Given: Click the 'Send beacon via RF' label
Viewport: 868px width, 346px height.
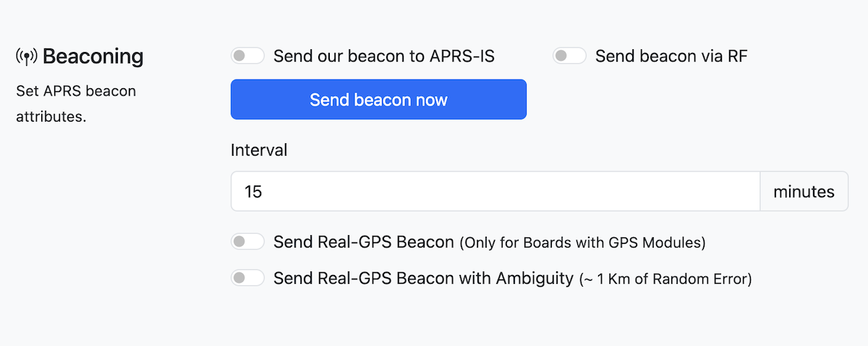Looking at the screenshot, I should (x=671, y=56).
